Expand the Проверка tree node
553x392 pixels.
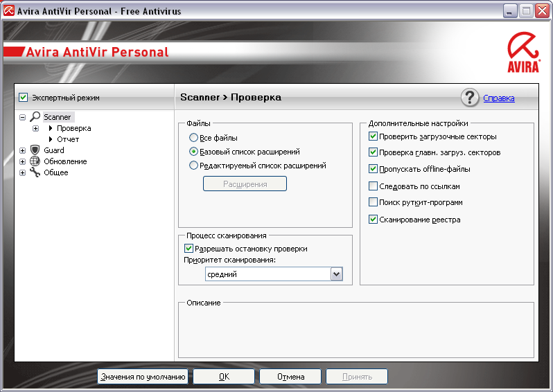point(35,128)
